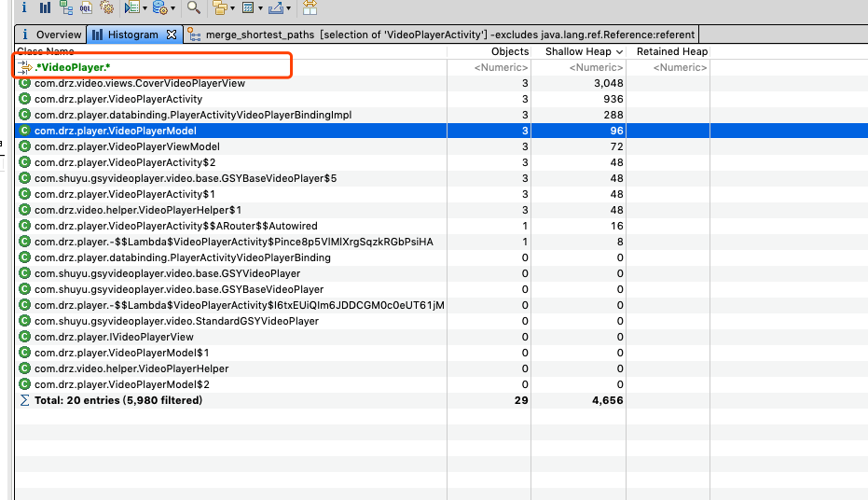Click the Find Object by Address magnifier
868x500 pixels.
point(193,7)
